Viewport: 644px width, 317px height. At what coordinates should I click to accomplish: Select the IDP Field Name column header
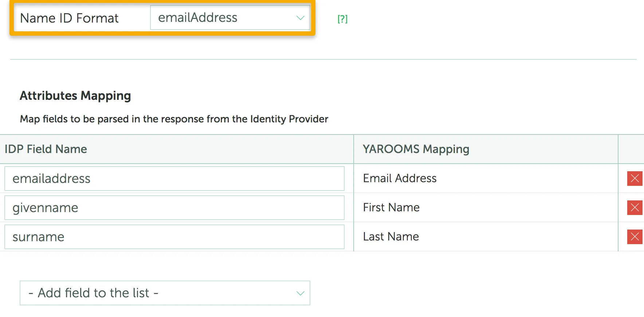click(x=46, y=149)
